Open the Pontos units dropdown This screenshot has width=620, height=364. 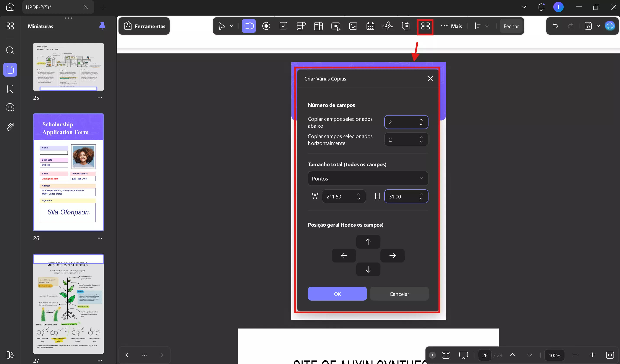tap(368, 179)
